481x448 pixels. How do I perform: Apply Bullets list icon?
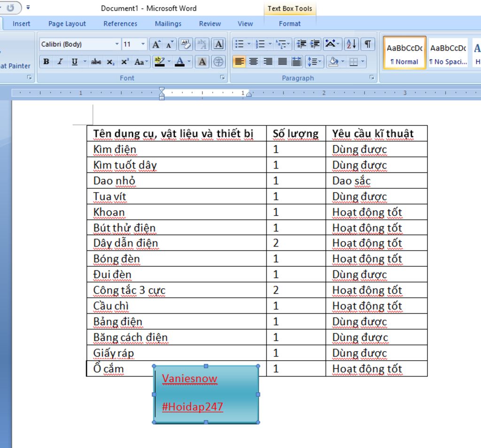(239, 44)
